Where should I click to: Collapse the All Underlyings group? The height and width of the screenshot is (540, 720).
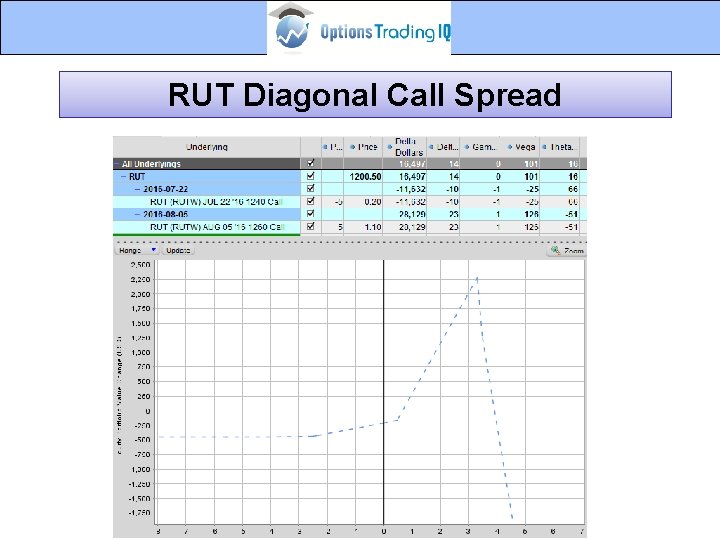(117, 164)
